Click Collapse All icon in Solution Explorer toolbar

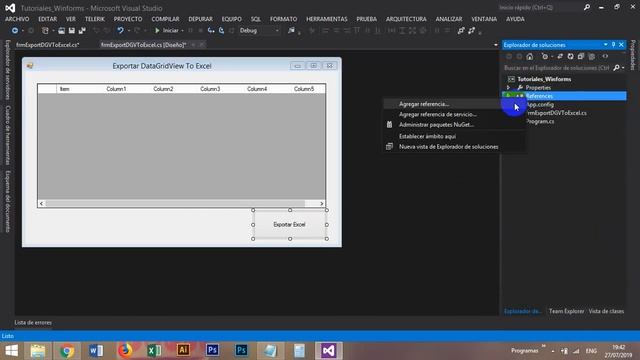pyautogui.click(x=581, y=56)
